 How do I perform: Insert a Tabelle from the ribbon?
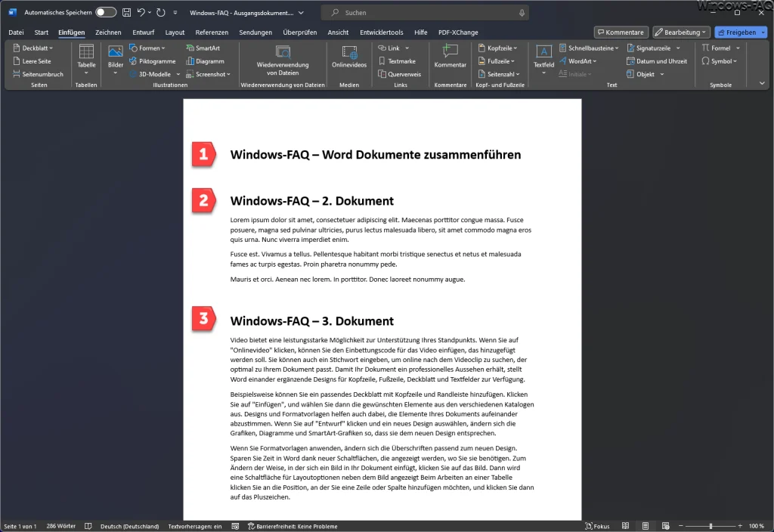coord(86,60)
